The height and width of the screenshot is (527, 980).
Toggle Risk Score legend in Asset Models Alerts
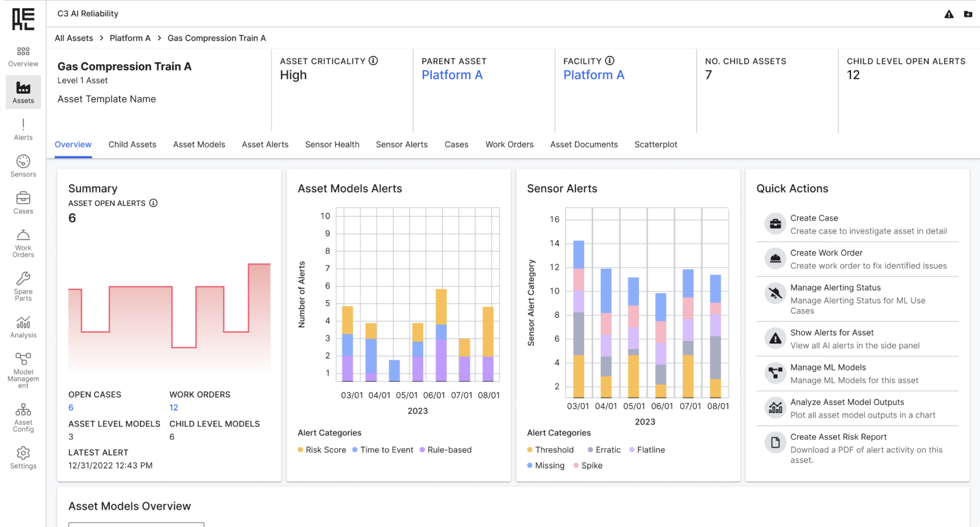pos(322,450)
